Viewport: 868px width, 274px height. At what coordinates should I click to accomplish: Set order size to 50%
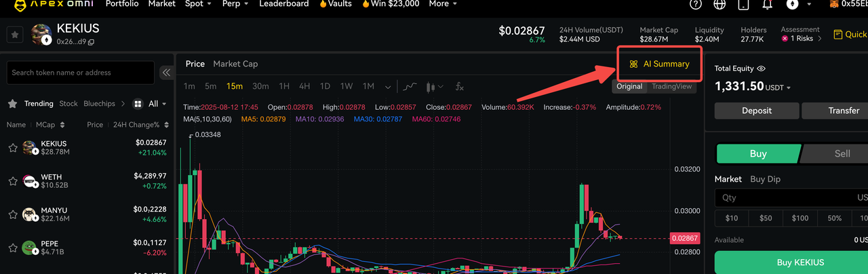click(x=834, y=218)
